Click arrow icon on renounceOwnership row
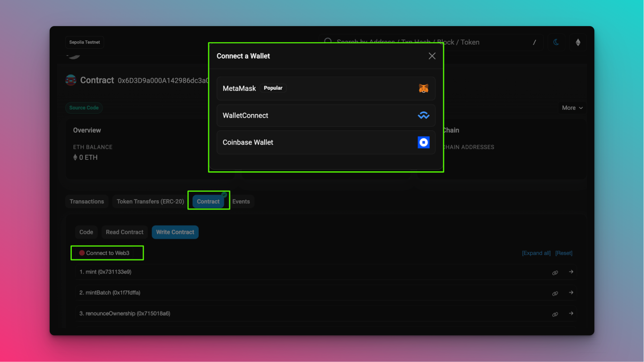 click(x=571, y=313)
